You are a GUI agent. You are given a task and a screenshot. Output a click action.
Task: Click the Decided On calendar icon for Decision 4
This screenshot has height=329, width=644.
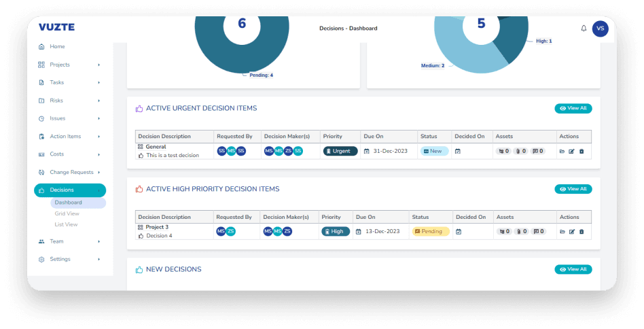click(459, 232)
